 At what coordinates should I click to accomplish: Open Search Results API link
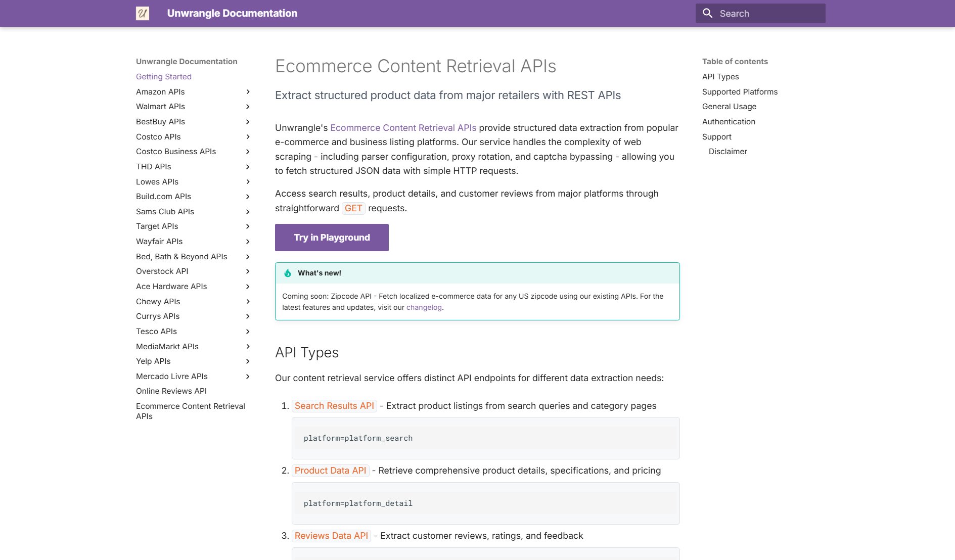pyautogui.click(x=334, y=406)
